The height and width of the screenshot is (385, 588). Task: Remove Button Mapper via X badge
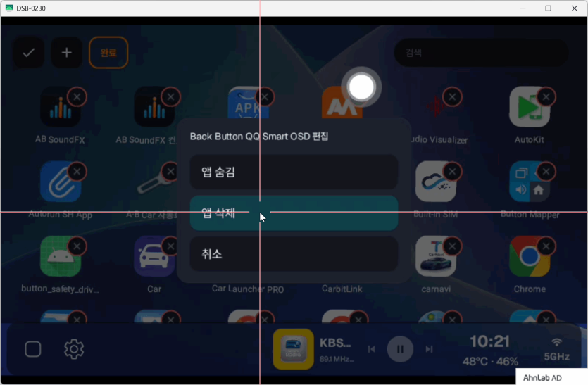(x=546, y=172)
